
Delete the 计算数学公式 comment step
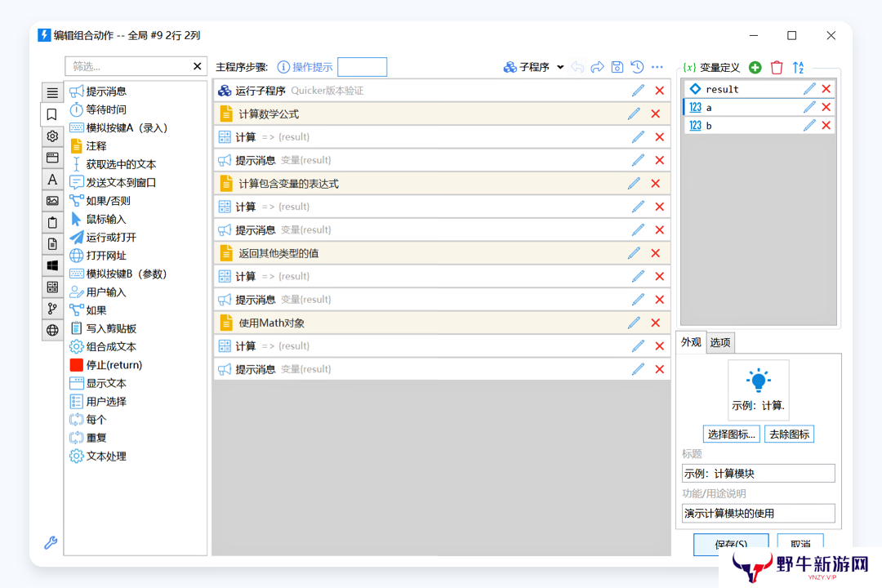pyautogui.click(x=655, y=114)
